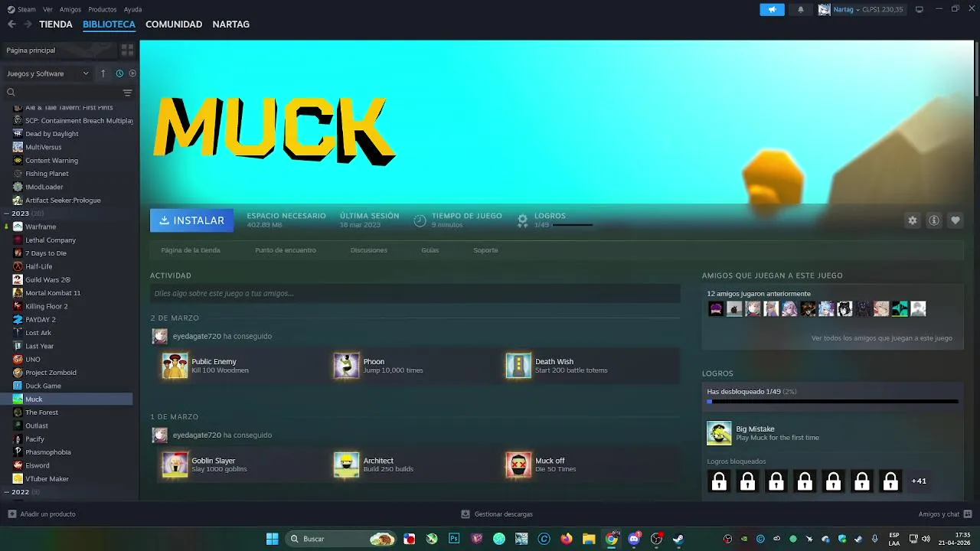Click the library search magnifier field
Image resolution: width=980 pixels, height=551 pixels.
click(x=63, y=93)
